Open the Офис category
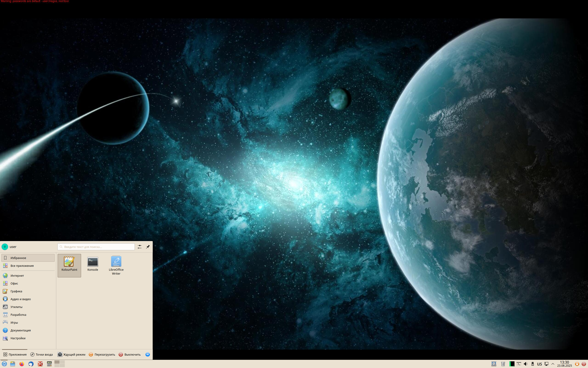This screenshot has height=368, width=588. 28,283
